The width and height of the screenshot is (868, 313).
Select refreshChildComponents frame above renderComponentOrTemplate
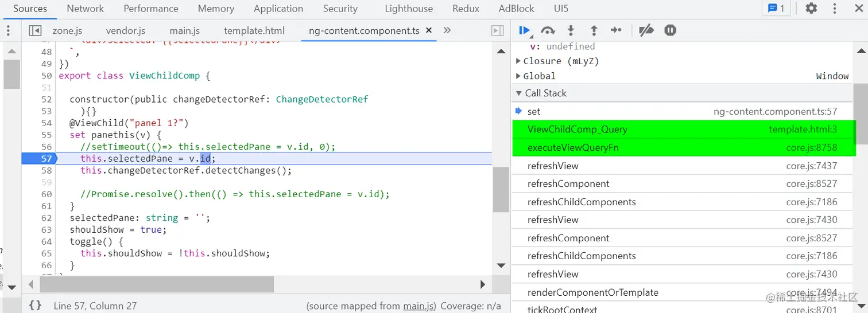(683, 256)
